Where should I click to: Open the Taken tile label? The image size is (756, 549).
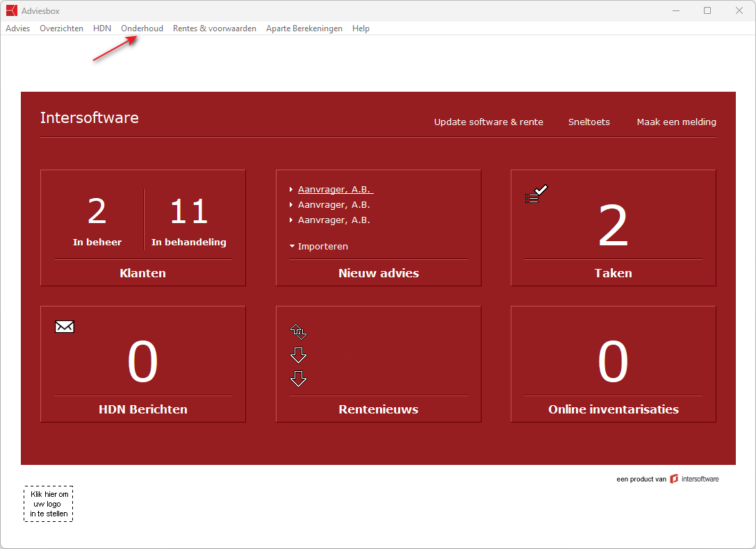[x=614, y=273]
